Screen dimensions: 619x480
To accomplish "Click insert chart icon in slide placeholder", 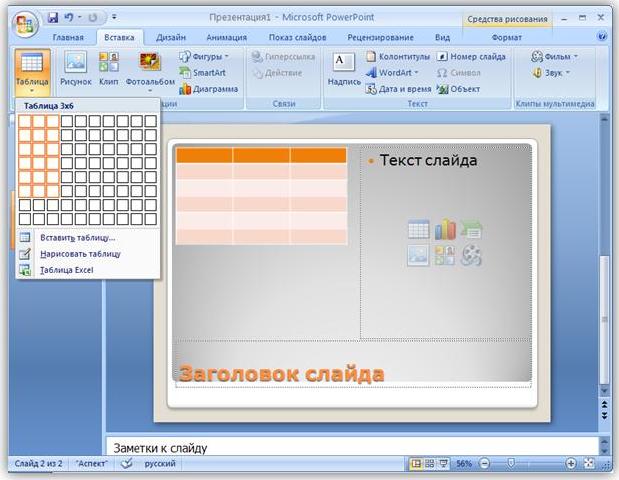I will pos(445,230).
